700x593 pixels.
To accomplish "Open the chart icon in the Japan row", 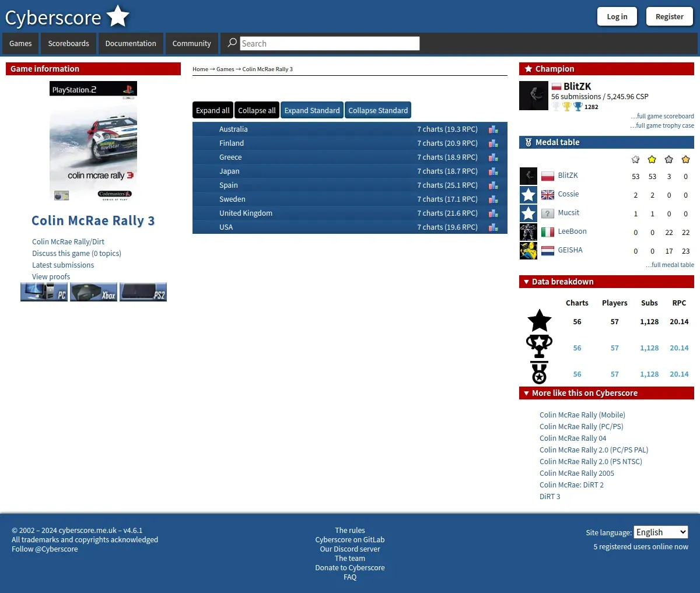I will (x=494, y=171).
